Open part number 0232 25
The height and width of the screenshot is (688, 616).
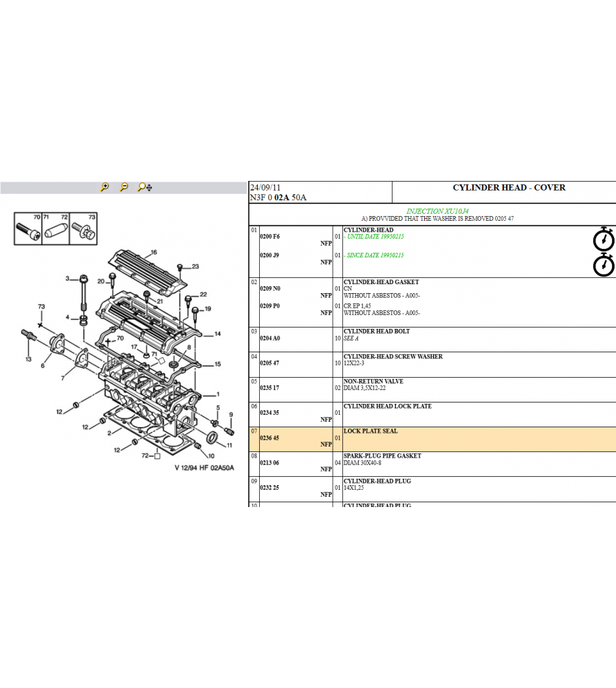(269, 487)
